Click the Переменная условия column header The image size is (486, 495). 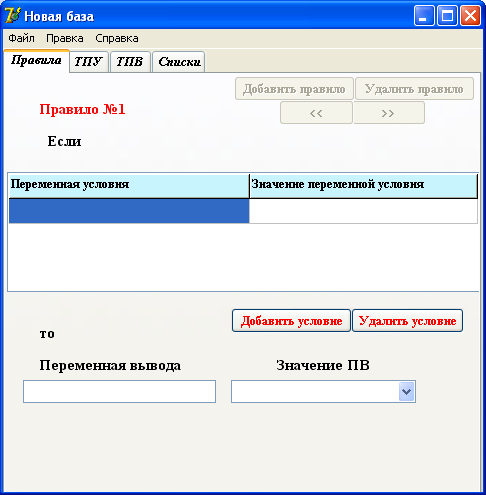click(129, 186)
